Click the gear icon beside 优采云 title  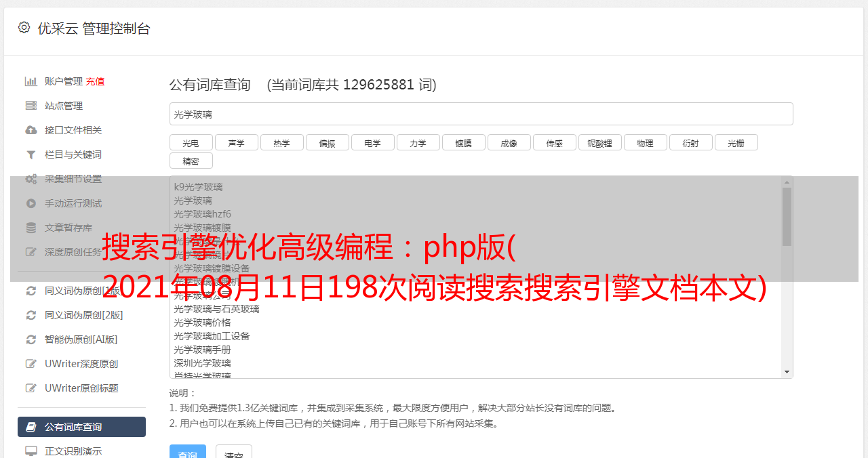pos(24,28)
